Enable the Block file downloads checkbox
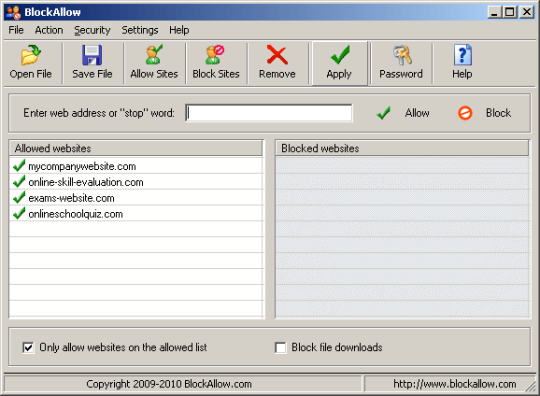The image size is (540, 396). pos(280,347)
